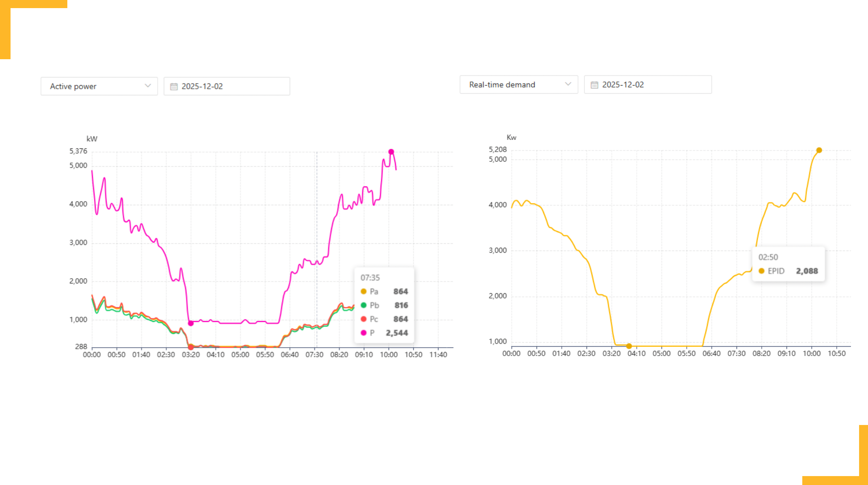Click 10:00 label on right chart axis
This screenshot has height=485, width=868.
point(811,354)
